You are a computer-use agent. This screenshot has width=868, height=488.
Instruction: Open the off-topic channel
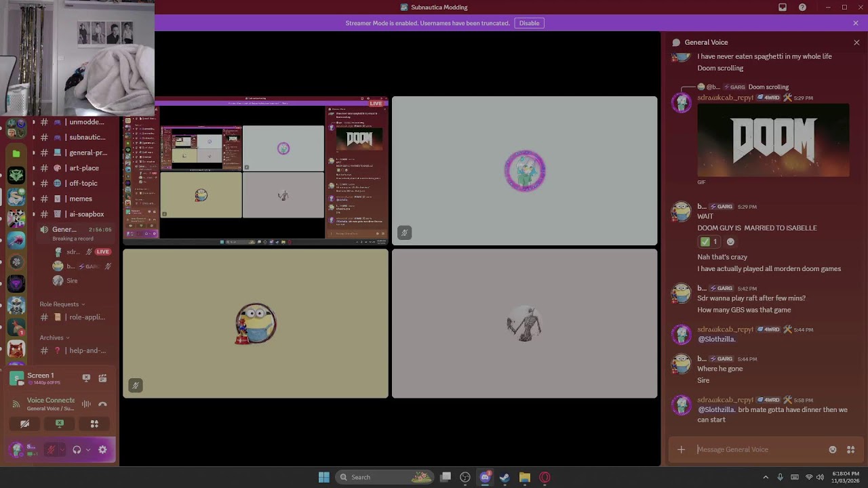coord(74,183)
